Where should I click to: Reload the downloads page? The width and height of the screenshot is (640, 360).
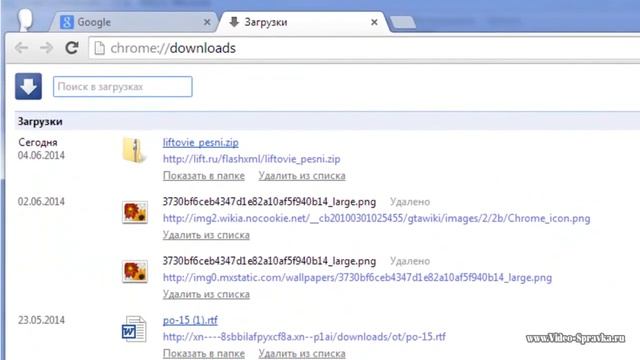(x=72, y=48)
